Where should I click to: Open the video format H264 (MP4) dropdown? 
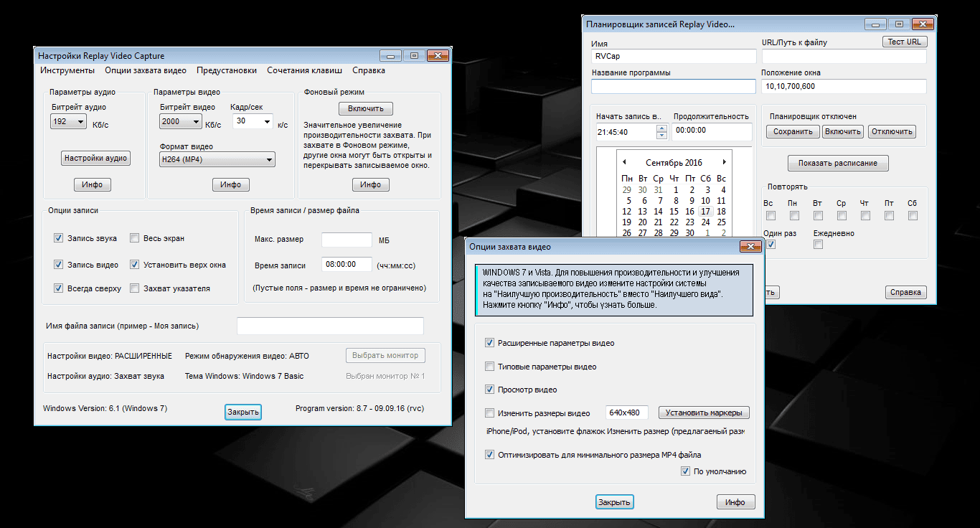[x=217, y=159]
